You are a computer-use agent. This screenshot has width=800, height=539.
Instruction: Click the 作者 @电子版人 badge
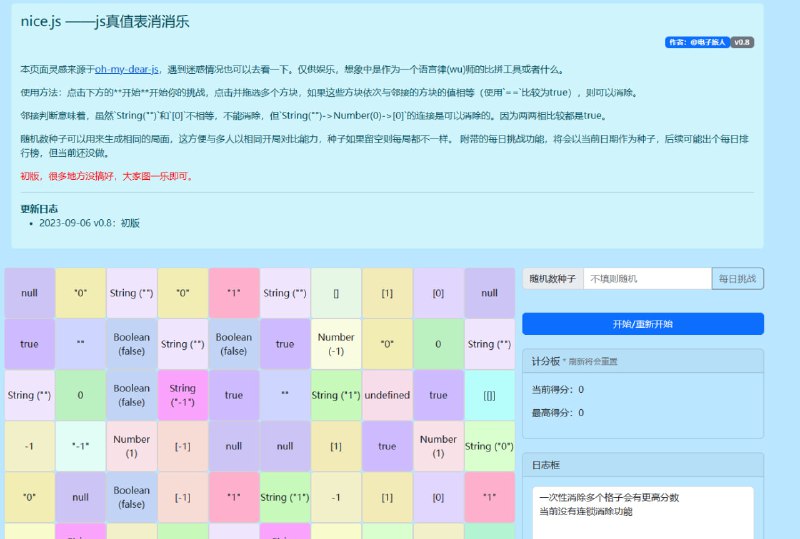(x=696, y=43)
